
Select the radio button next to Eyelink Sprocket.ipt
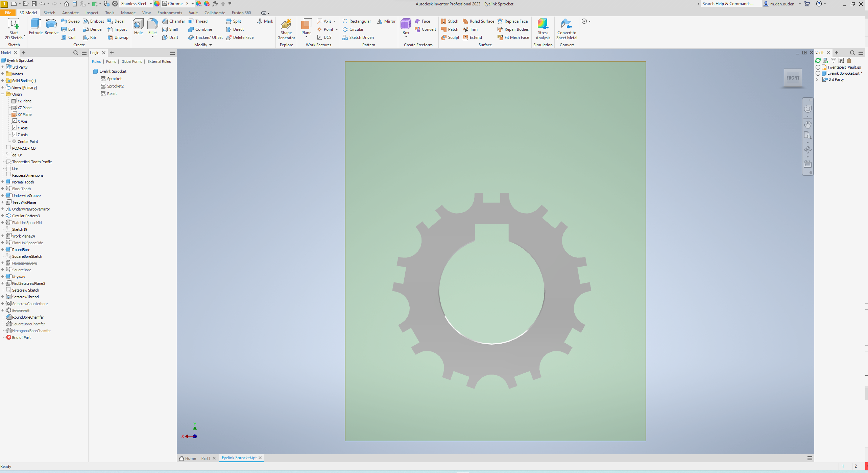(818, 73)
